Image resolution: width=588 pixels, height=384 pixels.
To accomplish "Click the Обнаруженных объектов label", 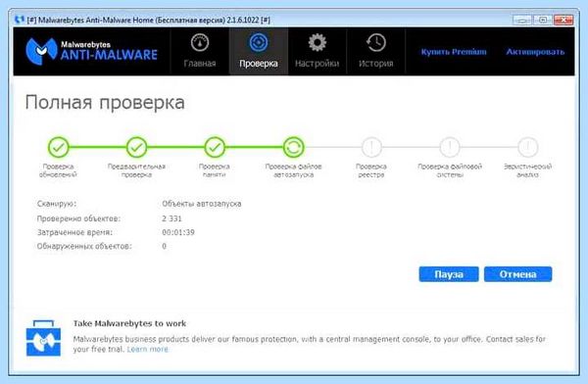I will click(x=84, y=246).
